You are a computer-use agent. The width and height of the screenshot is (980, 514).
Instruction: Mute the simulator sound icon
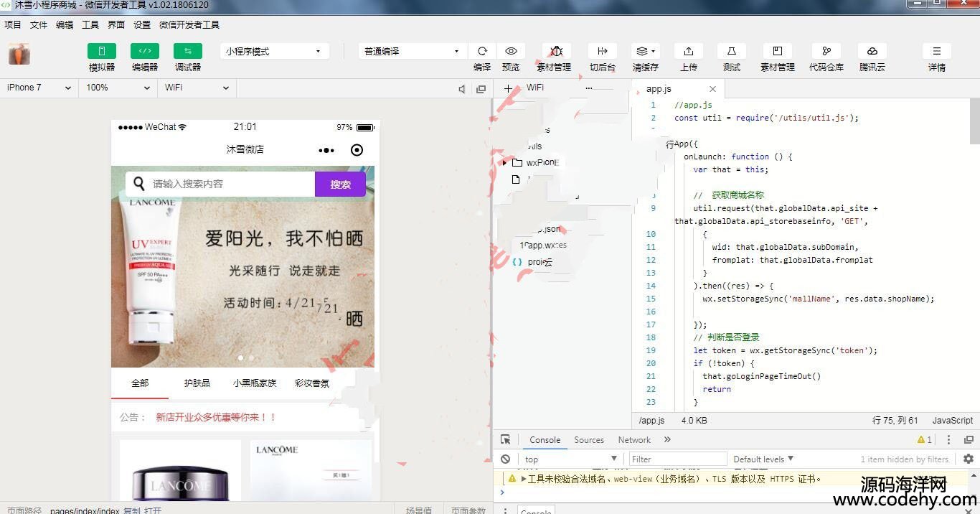[463, 88]
